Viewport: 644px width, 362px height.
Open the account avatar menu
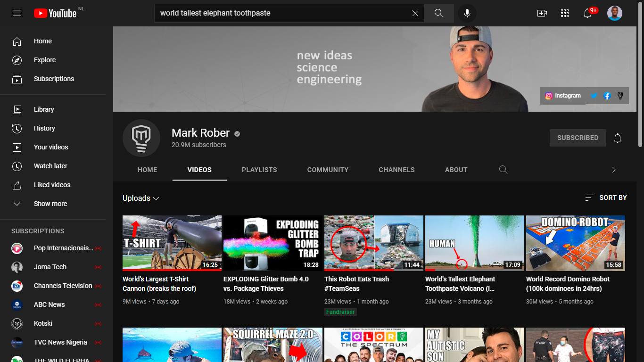pyautogui.click(x=615, y=13)
